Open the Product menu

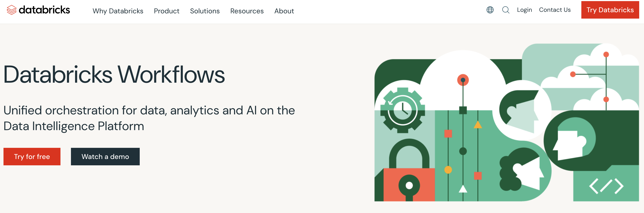coord(167,11)
